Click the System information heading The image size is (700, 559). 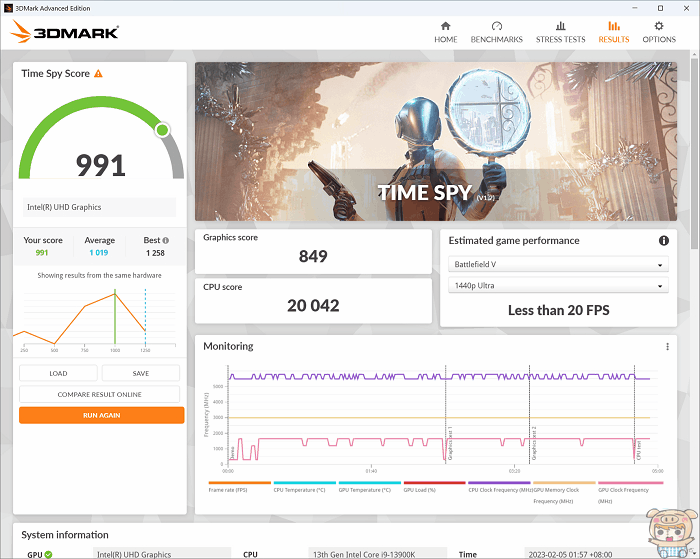point(65,535)
